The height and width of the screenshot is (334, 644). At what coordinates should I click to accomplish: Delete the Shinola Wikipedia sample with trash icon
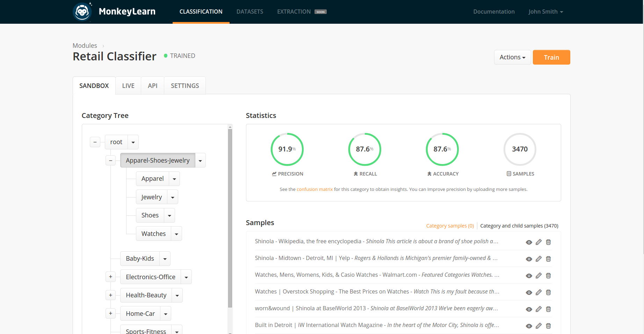pos(549,242)
